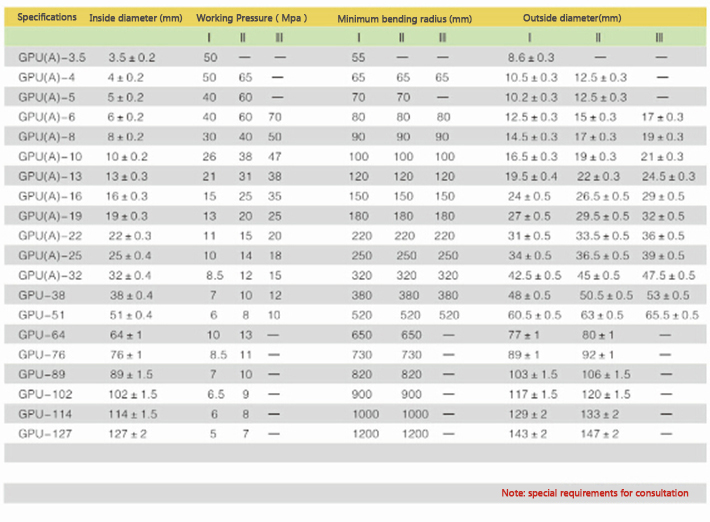Viewport: 710px width, 522px height.
Task: Click working pressure '47' in GPU(A)-10 row
Action: pyautogui.click(x=274, y=157)
